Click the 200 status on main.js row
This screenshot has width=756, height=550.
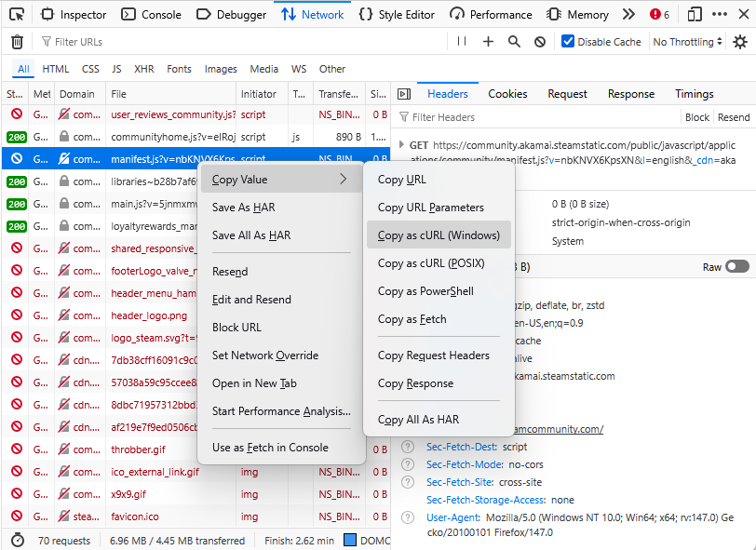tap(17, 204)
